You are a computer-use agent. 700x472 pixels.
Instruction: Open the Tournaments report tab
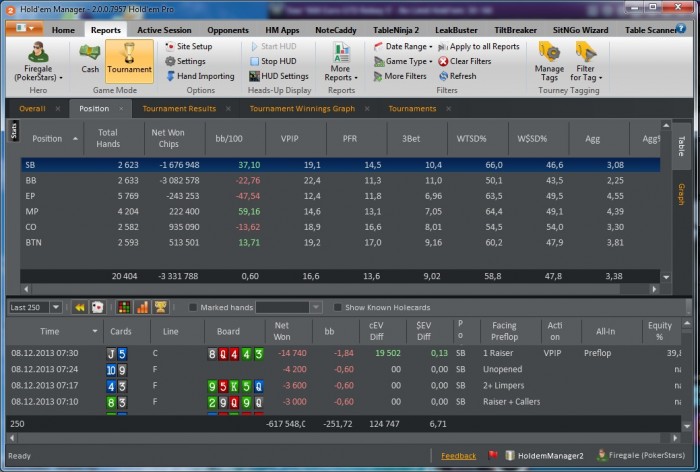412,109
